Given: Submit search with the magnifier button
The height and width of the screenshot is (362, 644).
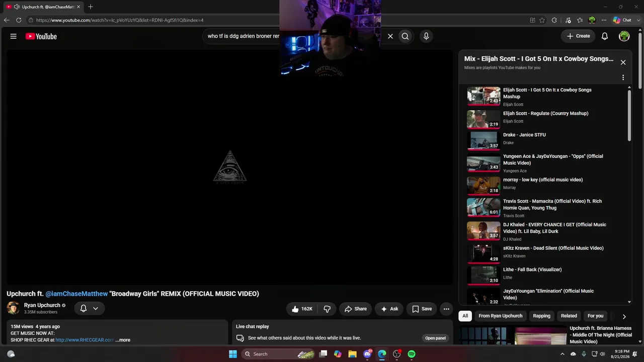Looking at the screenshot, I should (405, 36).
